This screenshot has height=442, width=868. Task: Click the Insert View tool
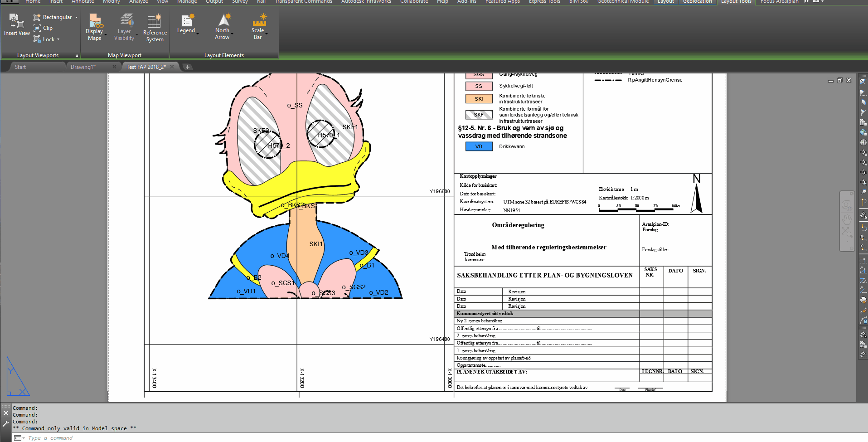pos(17,24)
